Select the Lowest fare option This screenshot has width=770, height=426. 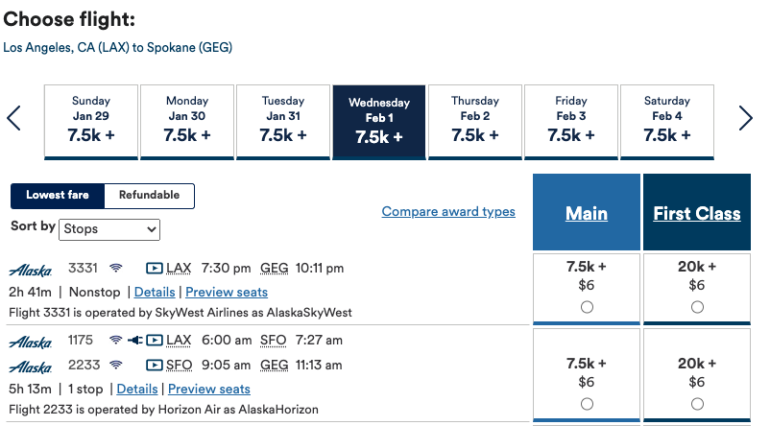point(57,196)
